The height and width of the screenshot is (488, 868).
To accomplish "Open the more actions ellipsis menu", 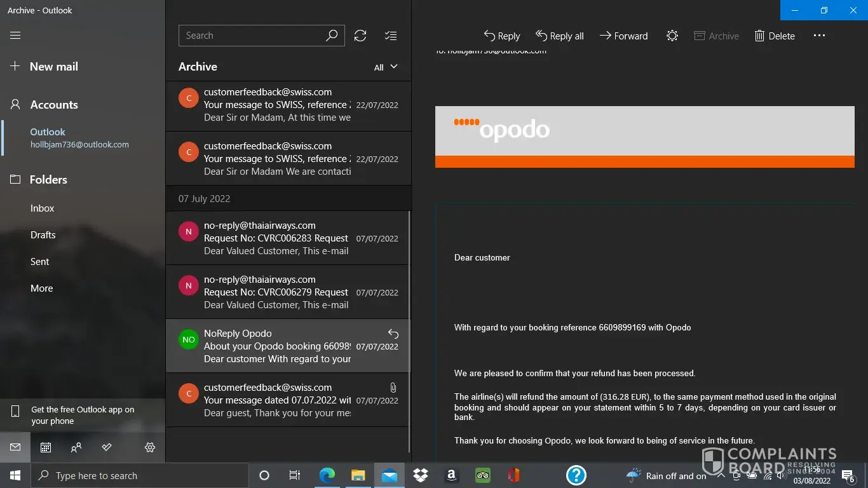I will pos(819,36).
